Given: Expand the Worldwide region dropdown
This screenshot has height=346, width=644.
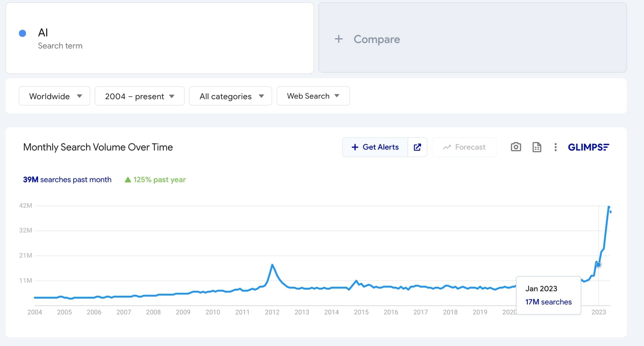Looking at the screenshot, I should point(54,96).
